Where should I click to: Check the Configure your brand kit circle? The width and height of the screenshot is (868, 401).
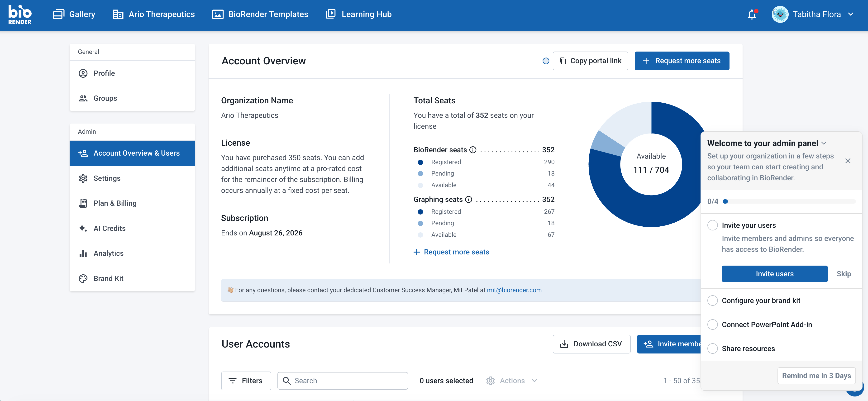(712, 301)
